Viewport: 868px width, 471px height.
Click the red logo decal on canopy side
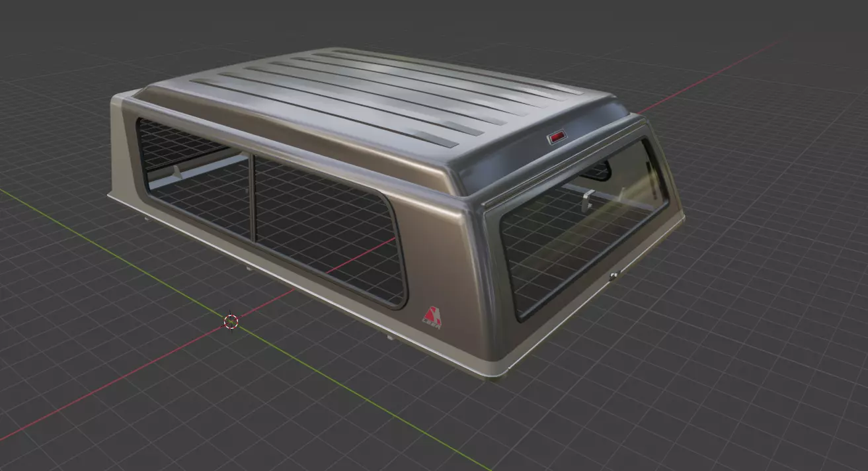point(432,317)
